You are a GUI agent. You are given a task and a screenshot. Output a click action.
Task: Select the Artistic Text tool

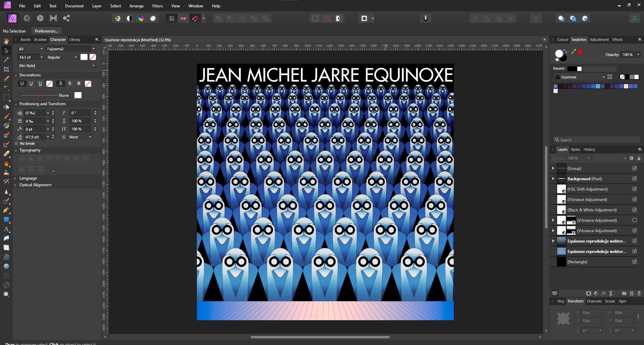pos(6,229)
